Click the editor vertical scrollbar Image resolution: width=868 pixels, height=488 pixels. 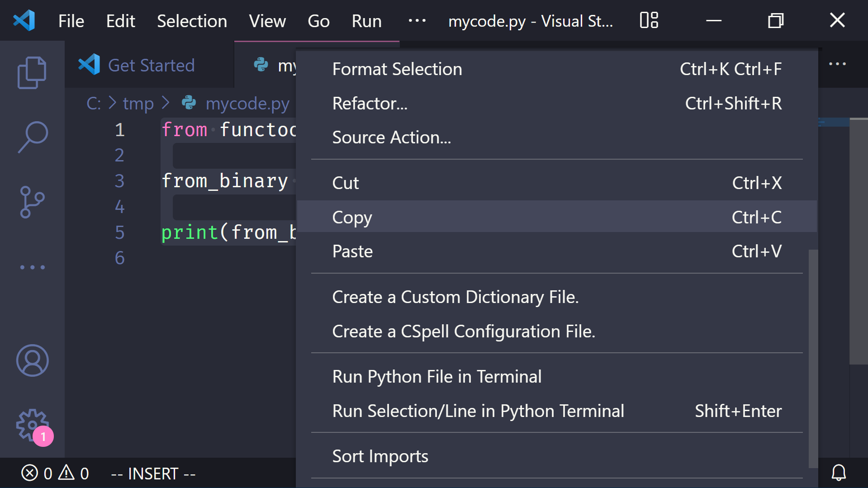pos(859,241)
